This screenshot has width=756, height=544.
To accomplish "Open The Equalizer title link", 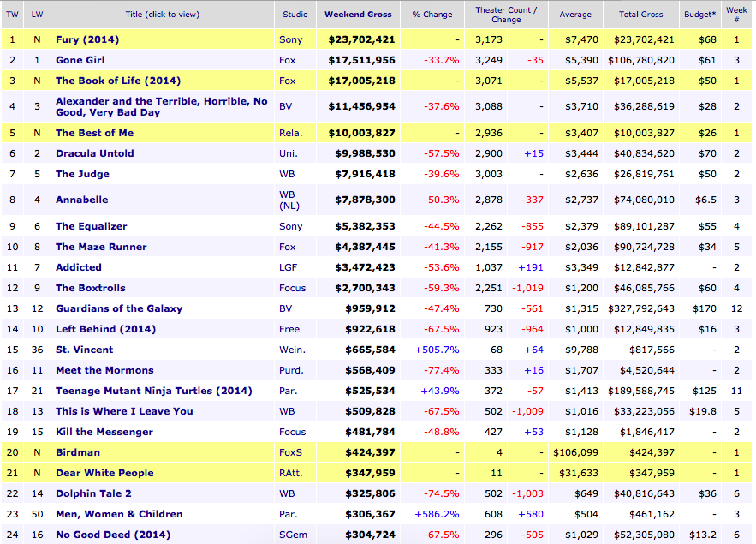I will [91, 226].
